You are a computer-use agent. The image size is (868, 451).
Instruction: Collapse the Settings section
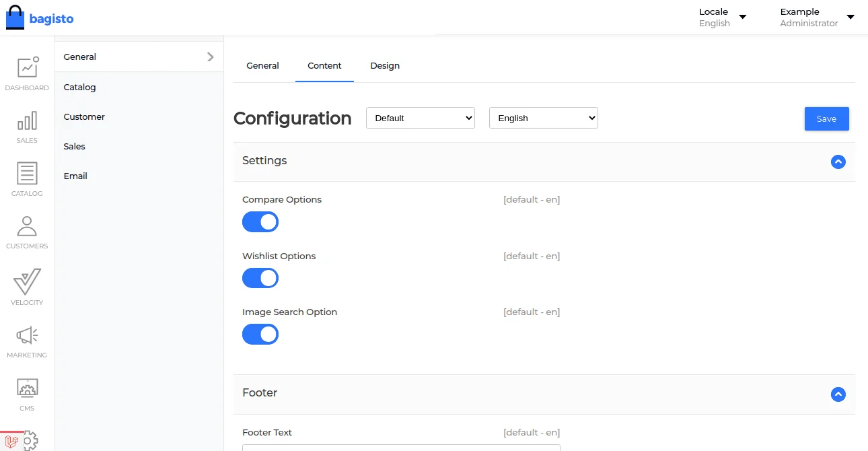coord(838,162)
